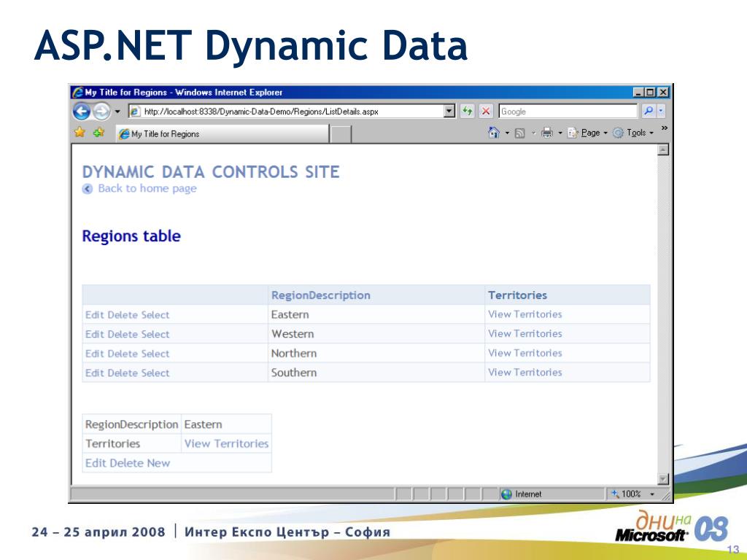The image size is (747, 560).
Task: Click Select in the Southern row
Action: tap(155, 373)
